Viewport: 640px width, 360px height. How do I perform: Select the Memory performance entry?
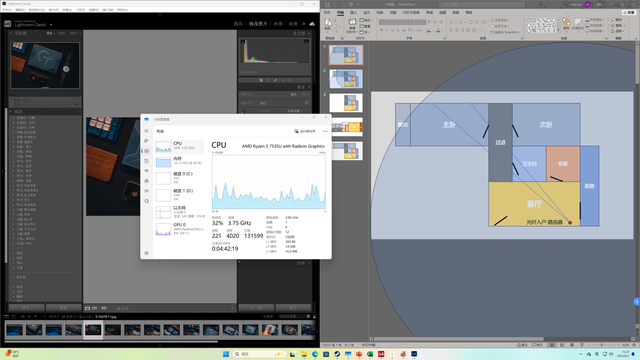point(180,161)
